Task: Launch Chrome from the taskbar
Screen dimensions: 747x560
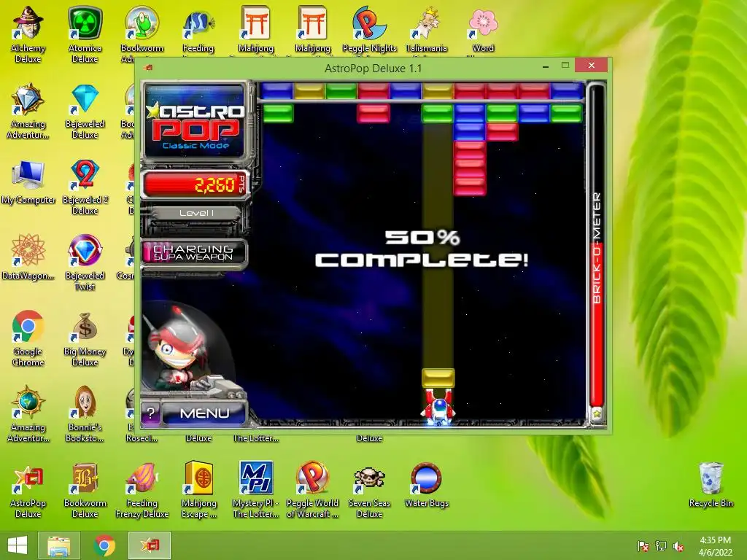Action: coord(104,545)
